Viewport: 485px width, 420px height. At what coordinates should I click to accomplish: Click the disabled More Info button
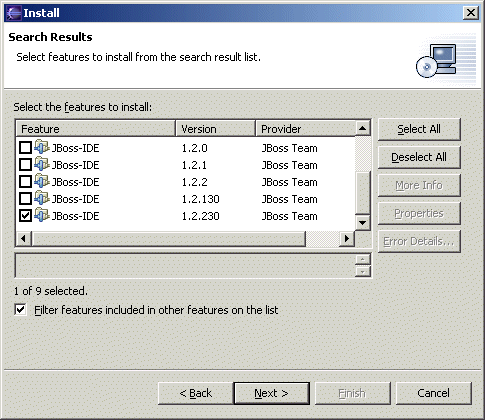coord(419,185)
